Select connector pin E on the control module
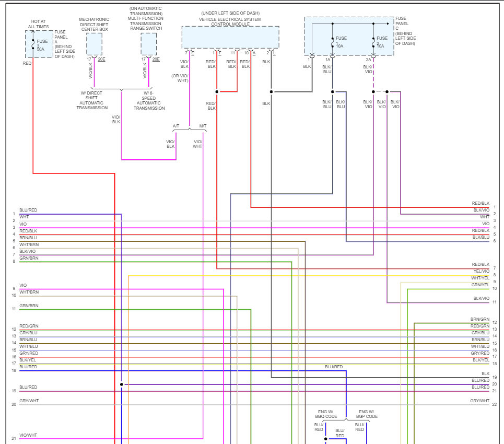Image resolution: width=504 pixels, height=444 pixels. (x=192, y=54)
